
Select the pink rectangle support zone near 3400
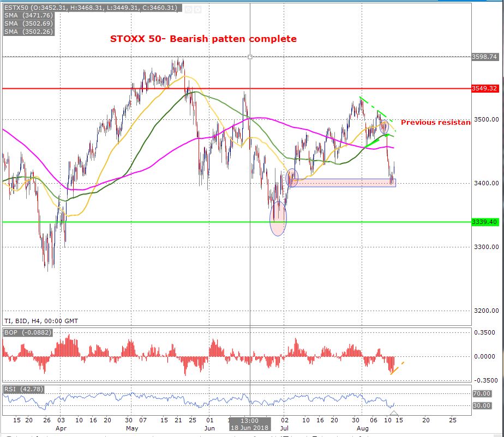[x=343, y=183]
